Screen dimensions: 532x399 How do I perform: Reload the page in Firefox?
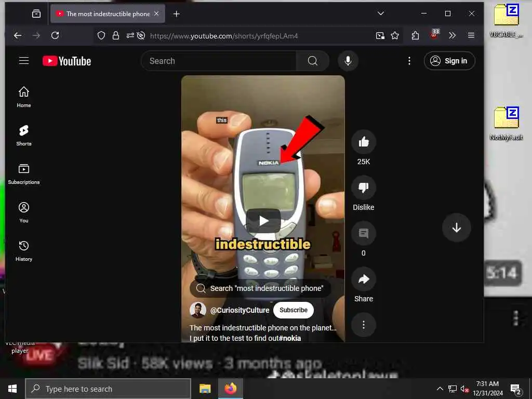click(x=55, y=35)
